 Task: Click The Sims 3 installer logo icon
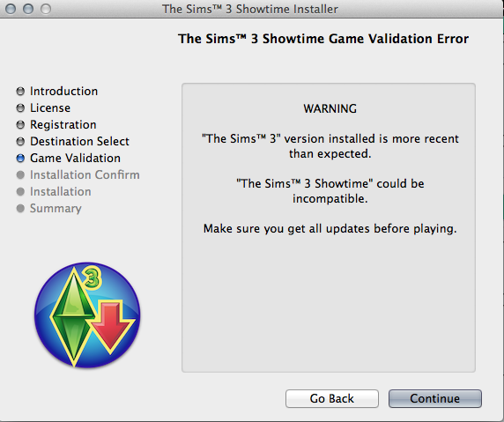coord(87,315)
